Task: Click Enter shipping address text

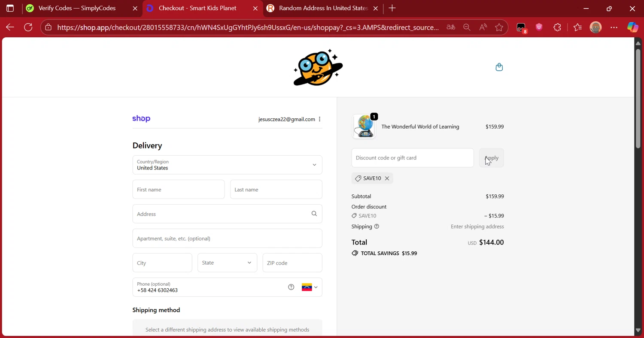Action: click(477, 226)
